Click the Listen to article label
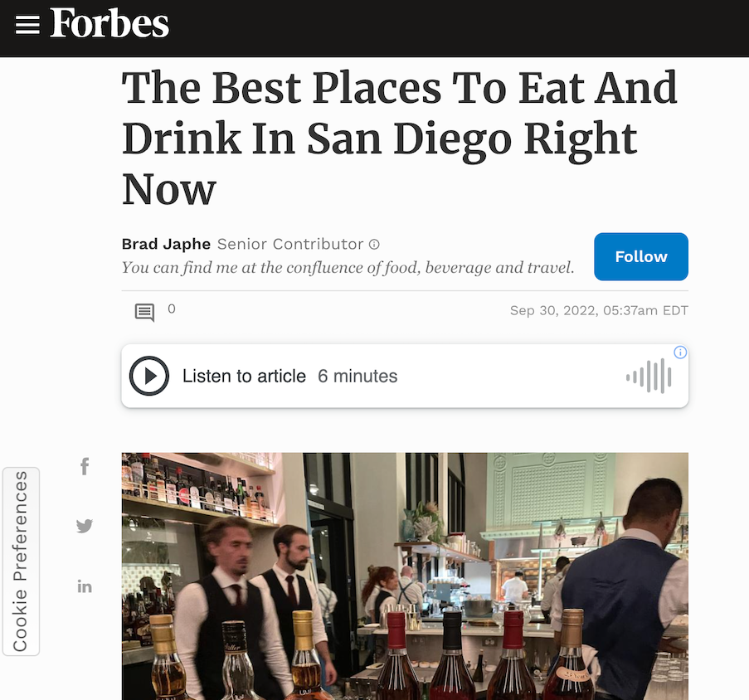This screenshot has height=700, width=749. point(244,377)
